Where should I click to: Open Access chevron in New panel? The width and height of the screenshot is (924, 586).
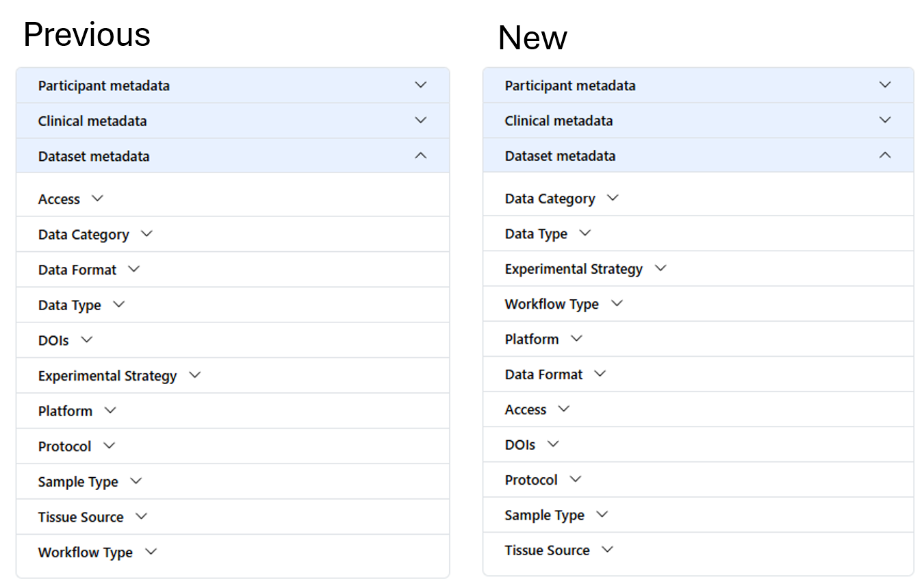tap(564, 409)
